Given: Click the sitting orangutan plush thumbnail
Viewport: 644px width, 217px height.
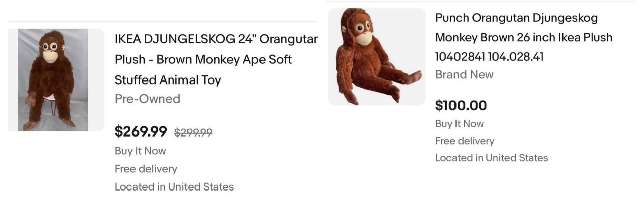Looking at the screenshot, I should point(377,57).
